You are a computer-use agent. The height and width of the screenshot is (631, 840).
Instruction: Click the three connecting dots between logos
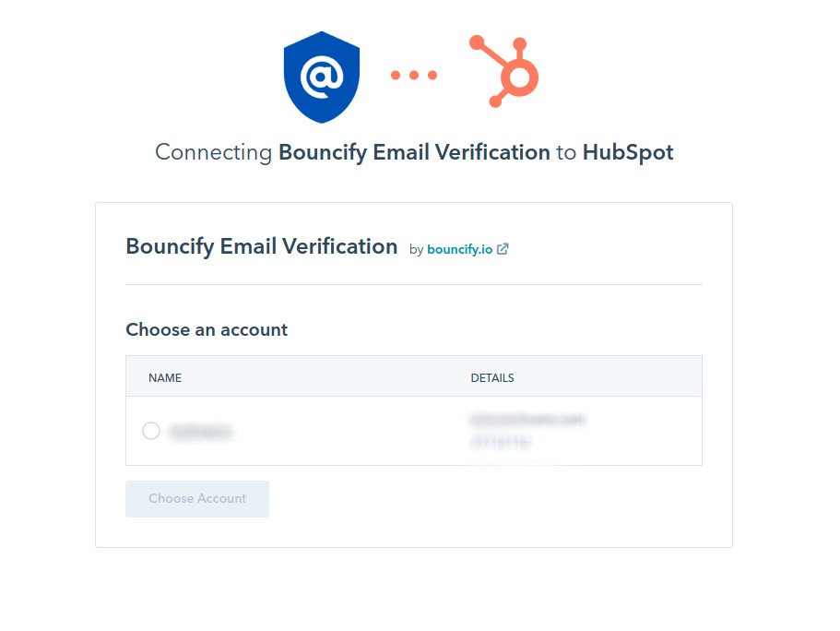pos(414,75)
